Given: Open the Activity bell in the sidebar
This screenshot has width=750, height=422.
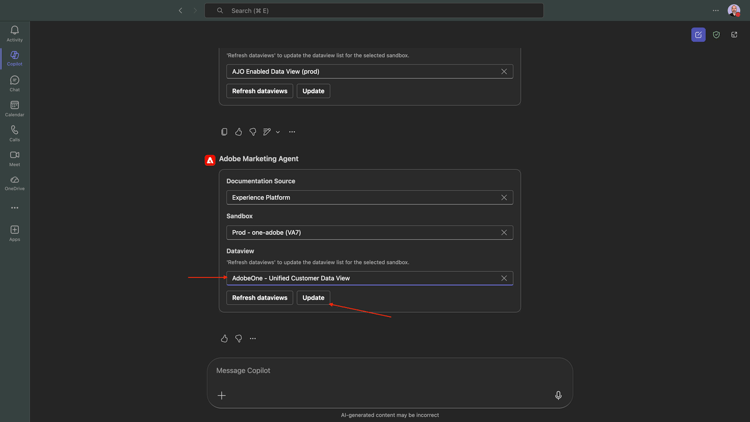Looking at the screenshot, I should pyautogui.click(x=14, y=33).
